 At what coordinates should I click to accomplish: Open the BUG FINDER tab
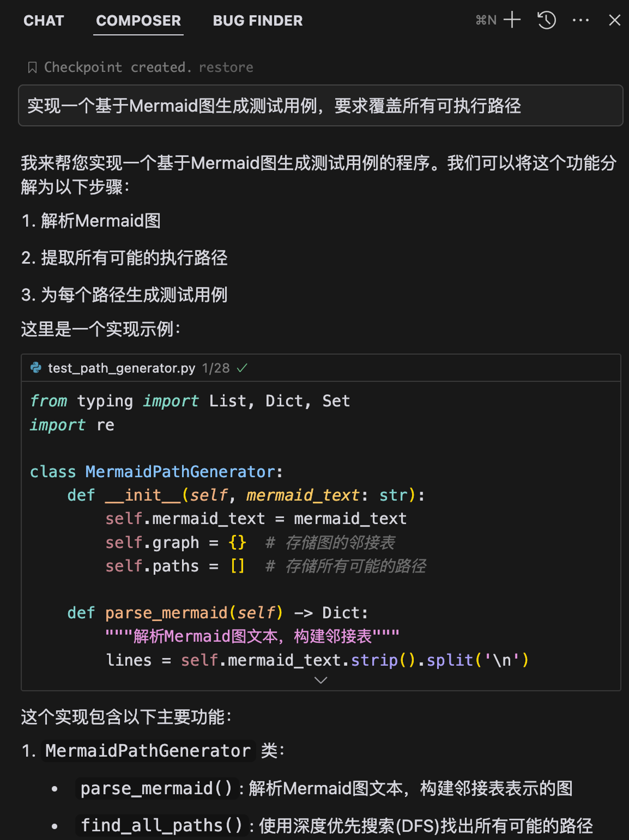[257, 20]
